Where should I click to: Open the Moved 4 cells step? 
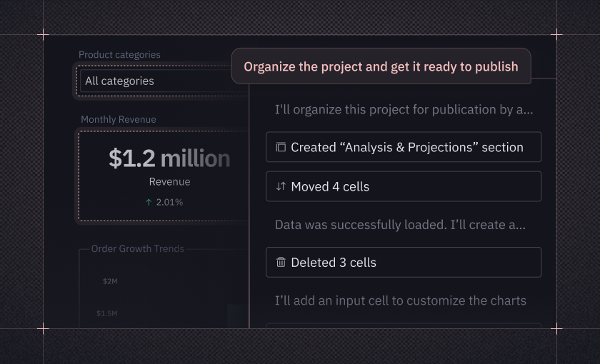(x=404, y=186)
